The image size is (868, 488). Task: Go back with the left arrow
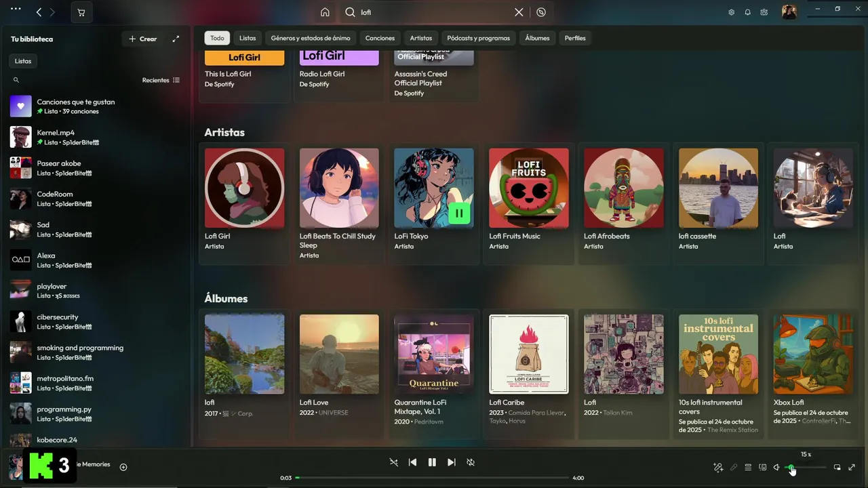click(39, 12)
